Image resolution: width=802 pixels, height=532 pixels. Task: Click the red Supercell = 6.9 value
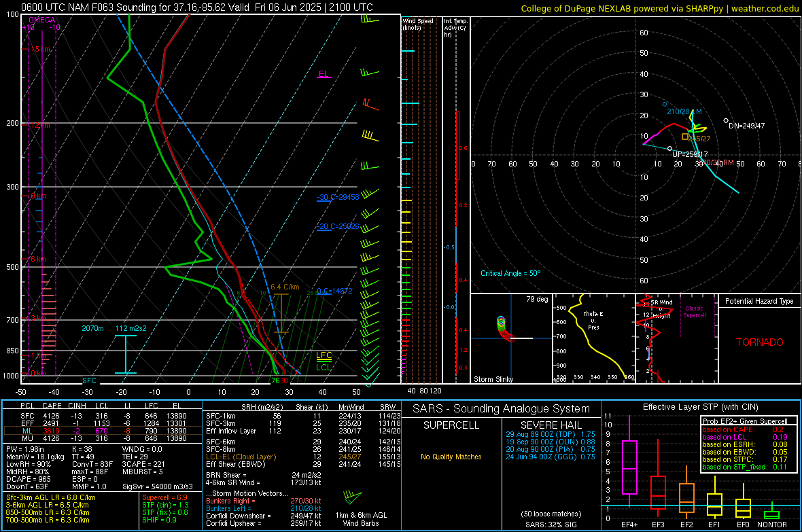click(164, 497)
